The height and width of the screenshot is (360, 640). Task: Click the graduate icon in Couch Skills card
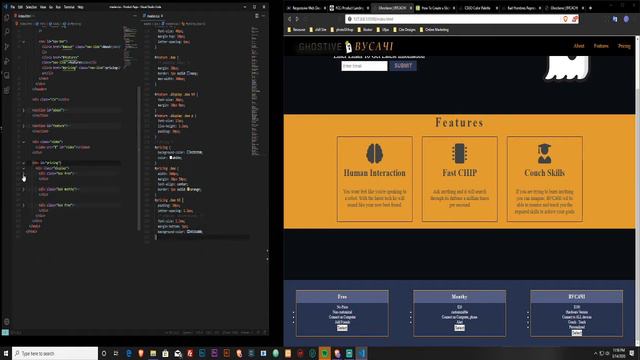[x=544, y=153]
